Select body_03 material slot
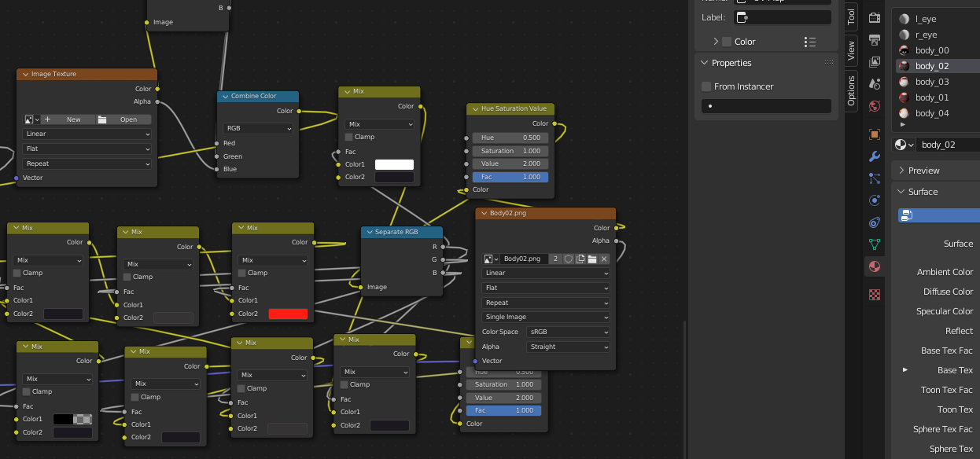Screen dimensions: 980x459 938,82
